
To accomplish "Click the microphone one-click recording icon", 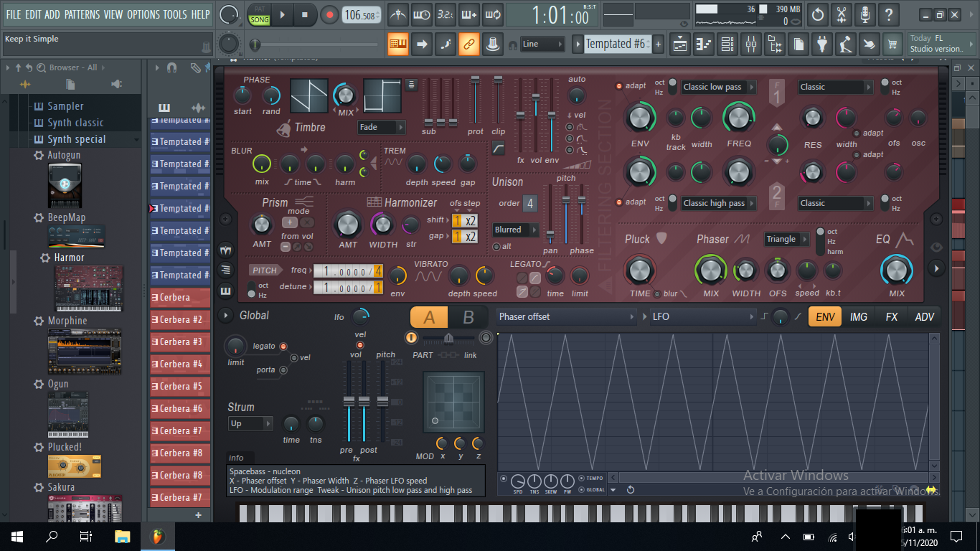I will [865, 14].
